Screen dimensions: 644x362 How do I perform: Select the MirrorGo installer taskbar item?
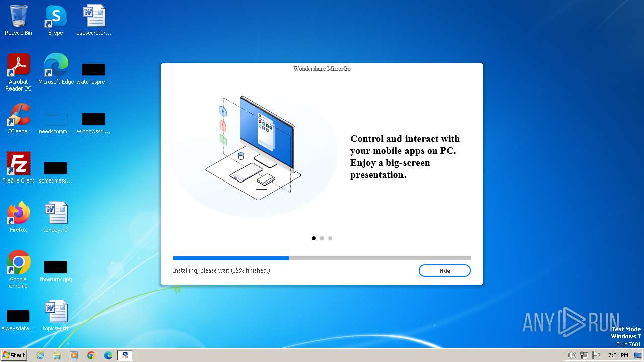click(x=125, y=355)
